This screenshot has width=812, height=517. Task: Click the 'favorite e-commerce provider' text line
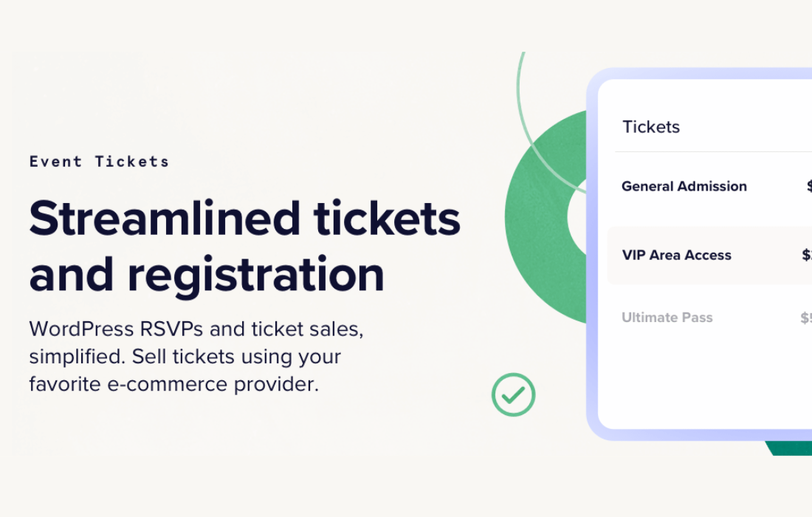coord(174,384)
